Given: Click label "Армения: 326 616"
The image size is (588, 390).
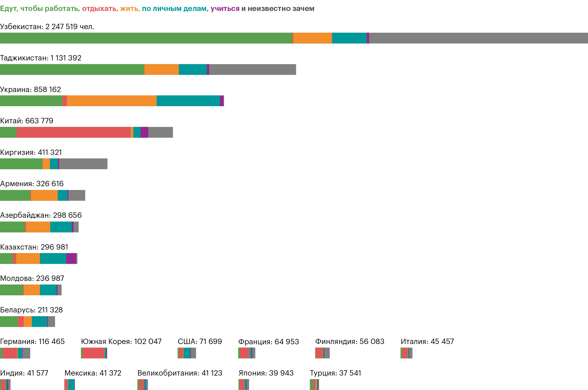Looking at the screenshot, I should (x=32, y=183).
